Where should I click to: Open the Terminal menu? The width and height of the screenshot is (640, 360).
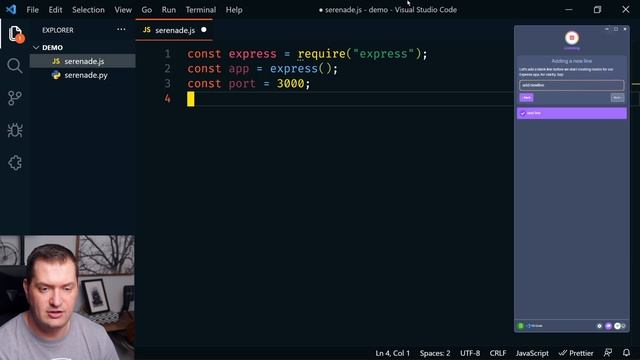click(x=201, y=10)
